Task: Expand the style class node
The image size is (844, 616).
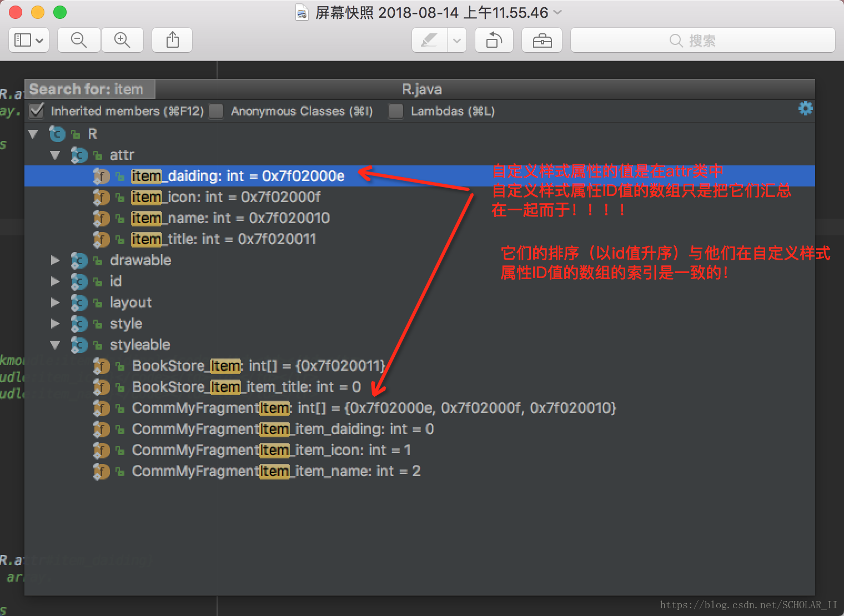Action: (55, 324)
